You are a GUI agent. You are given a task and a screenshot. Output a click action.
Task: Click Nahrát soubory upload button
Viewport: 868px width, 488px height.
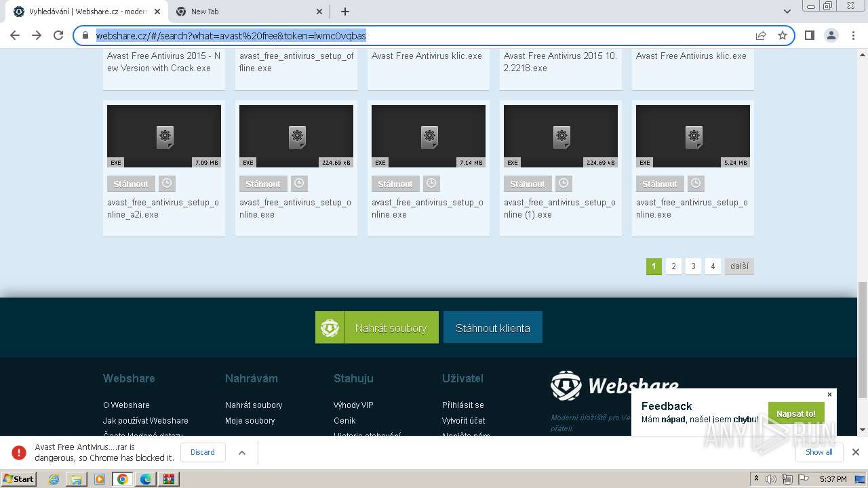click(377, 327)
